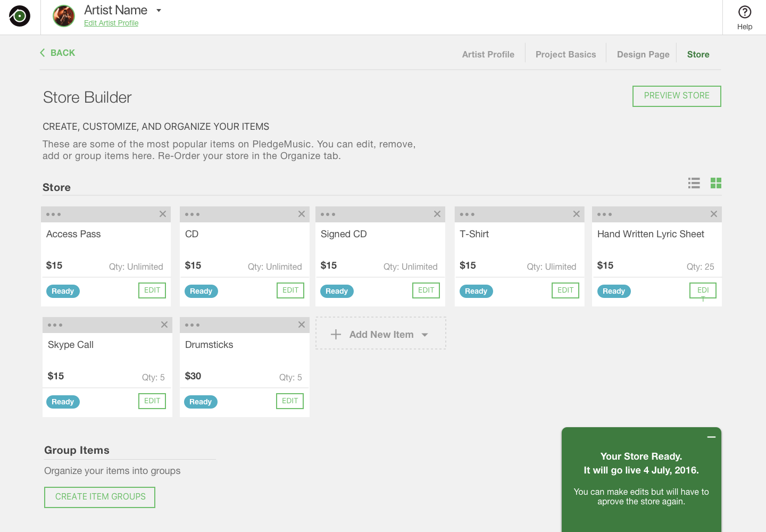Switch to grid view icon

pos(716,183)
